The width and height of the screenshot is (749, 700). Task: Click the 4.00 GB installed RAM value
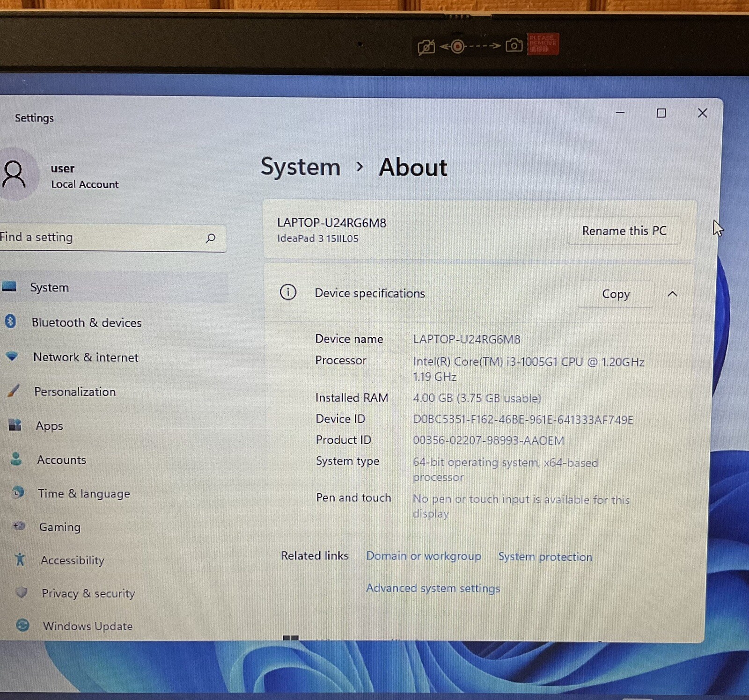click(477, 398)
